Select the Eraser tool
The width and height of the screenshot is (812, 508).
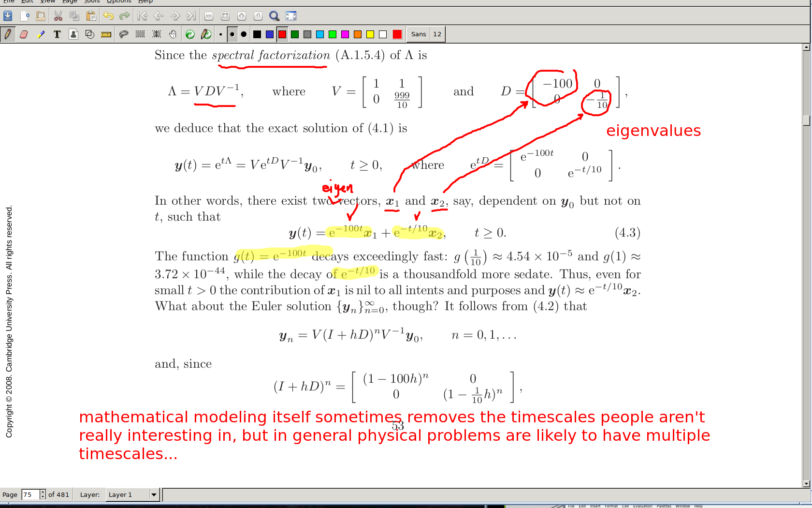(x=24, y=34)
